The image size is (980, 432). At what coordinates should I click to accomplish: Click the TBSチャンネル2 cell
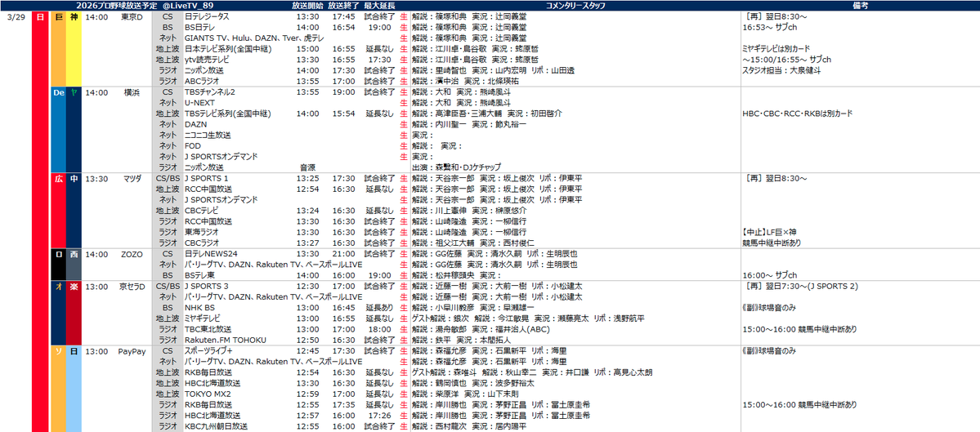pyautogui.click(x=209, y=92)
